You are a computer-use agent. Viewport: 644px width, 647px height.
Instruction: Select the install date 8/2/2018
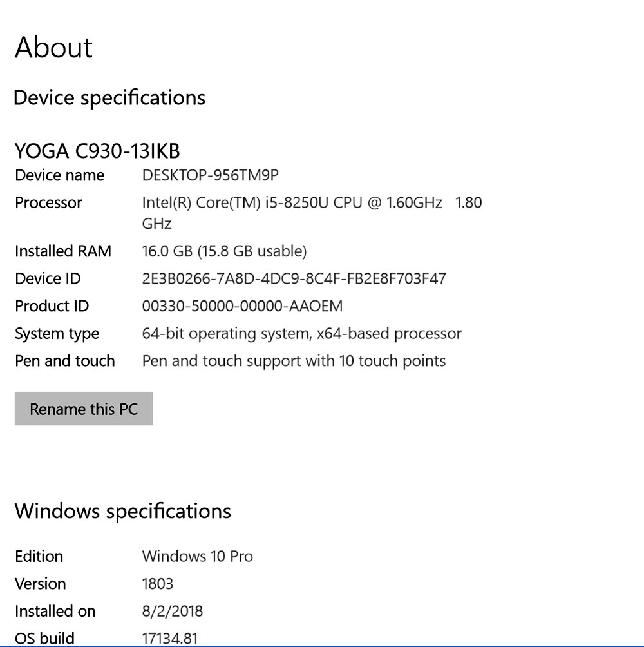pos(173,611)
